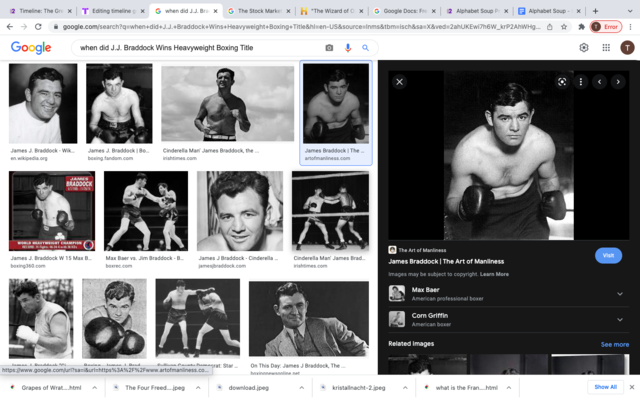The image size is (640, 400).
Task: Switch to Timeline: The Gr... tab
Action: click(41, 11)
